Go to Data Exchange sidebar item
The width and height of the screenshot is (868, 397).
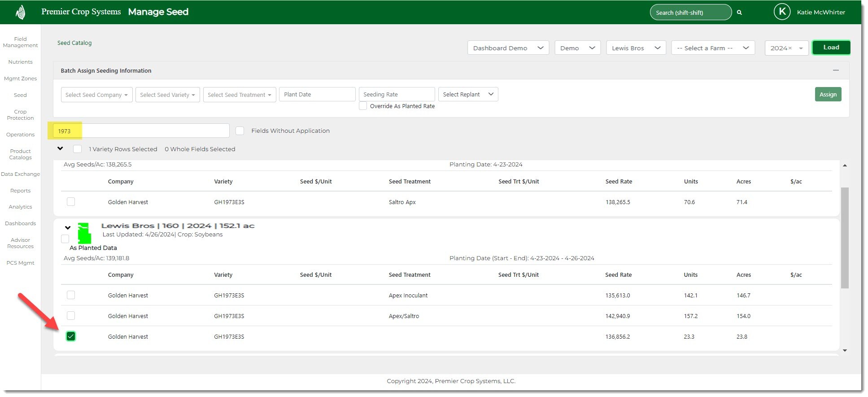click(x=20, y=174)
